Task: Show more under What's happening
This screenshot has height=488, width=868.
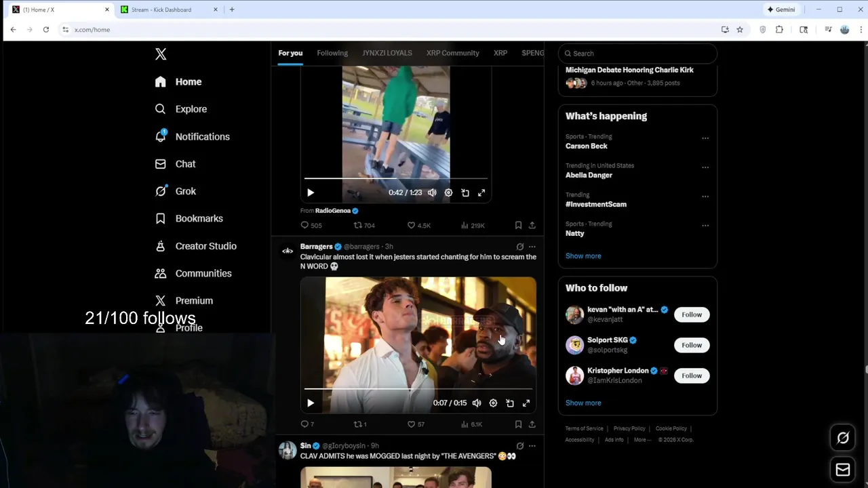Action: pyautogui.click(x=583, y=256)
